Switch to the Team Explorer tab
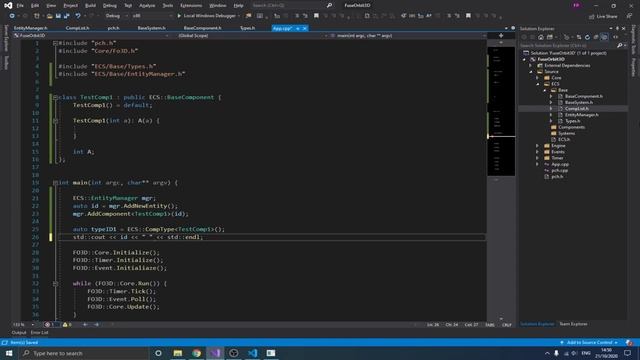640x360 pixels. pyautogui.click(x=573, y=324)
